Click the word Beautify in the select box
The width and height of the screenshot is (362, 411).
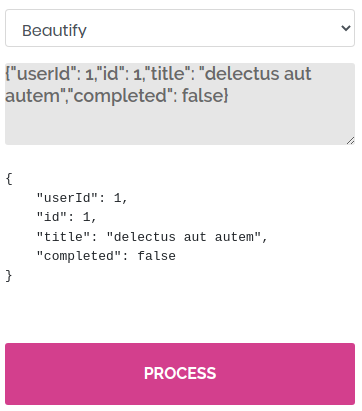click(x=54, y=30)
